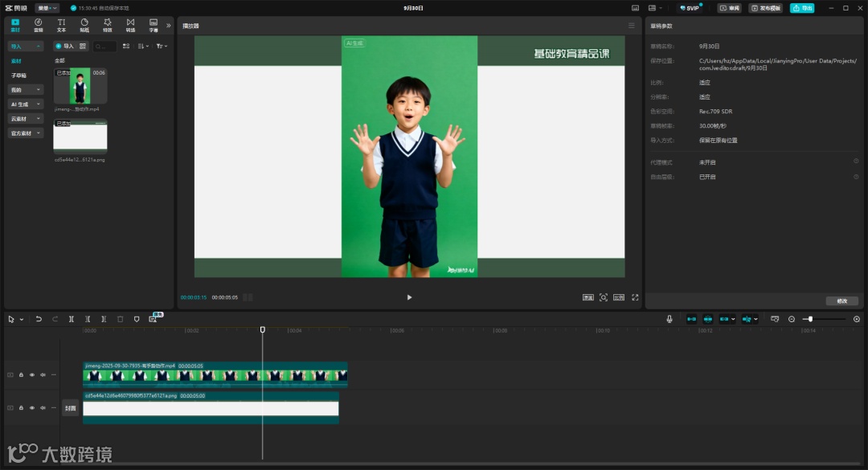Open the 菜单 dropdown in title bar

47,8
